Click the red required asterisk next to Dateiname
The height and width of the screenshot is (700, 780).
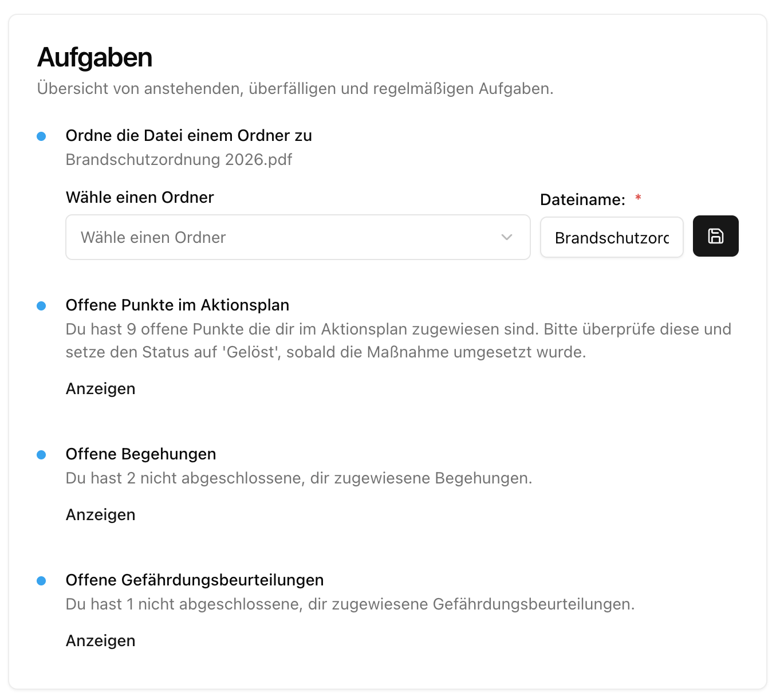point(638,198)
